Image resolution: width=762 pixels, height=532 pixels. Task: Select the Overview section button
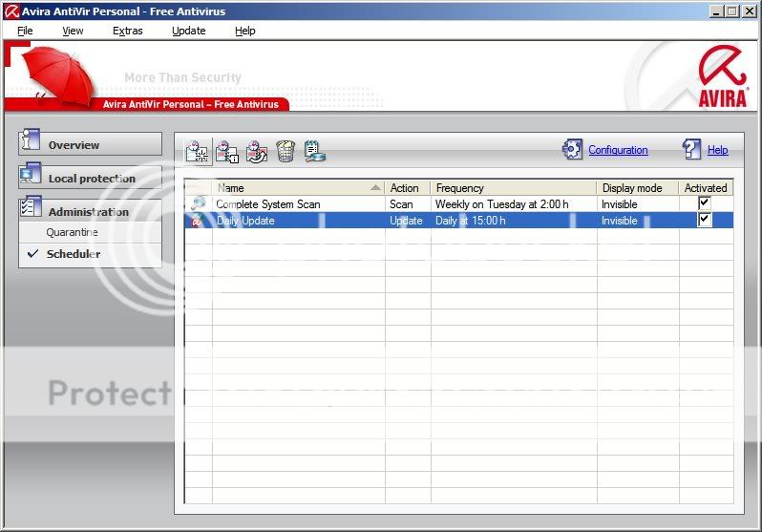click(91, 144)
